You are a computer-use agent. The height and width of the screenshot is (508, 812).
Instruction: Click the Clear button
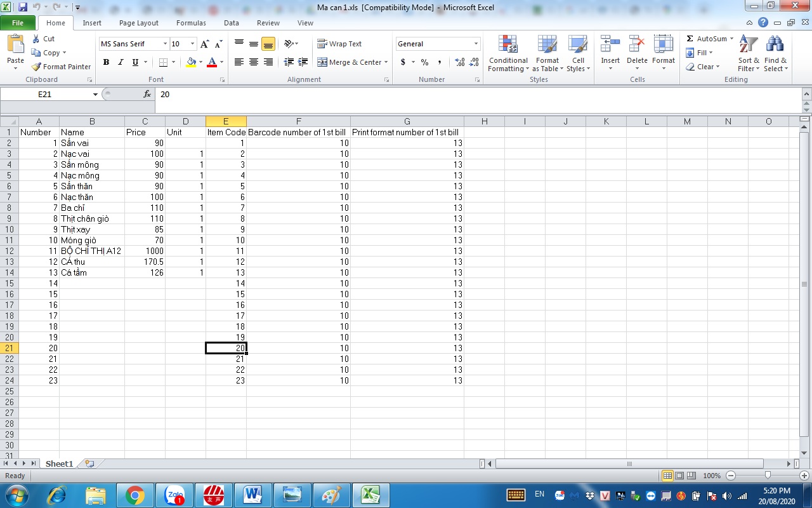tap(703, 67)
